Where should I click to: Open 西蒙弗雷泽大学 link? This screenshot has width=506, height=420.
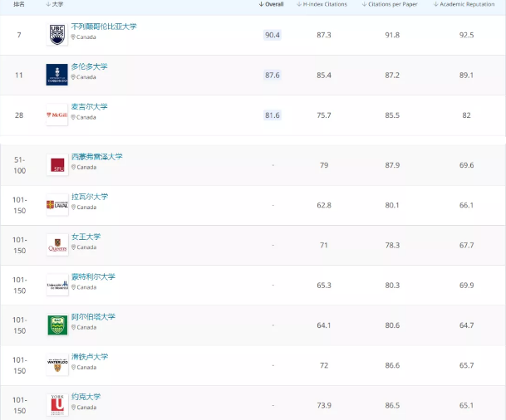point(97,157)
